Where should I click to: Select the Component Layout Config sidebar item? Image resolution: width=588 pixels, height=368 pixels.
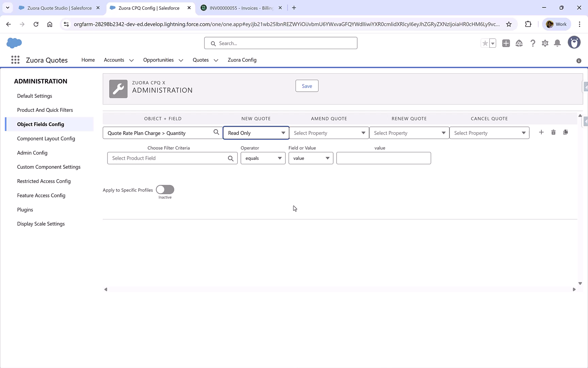pos(46,138)
